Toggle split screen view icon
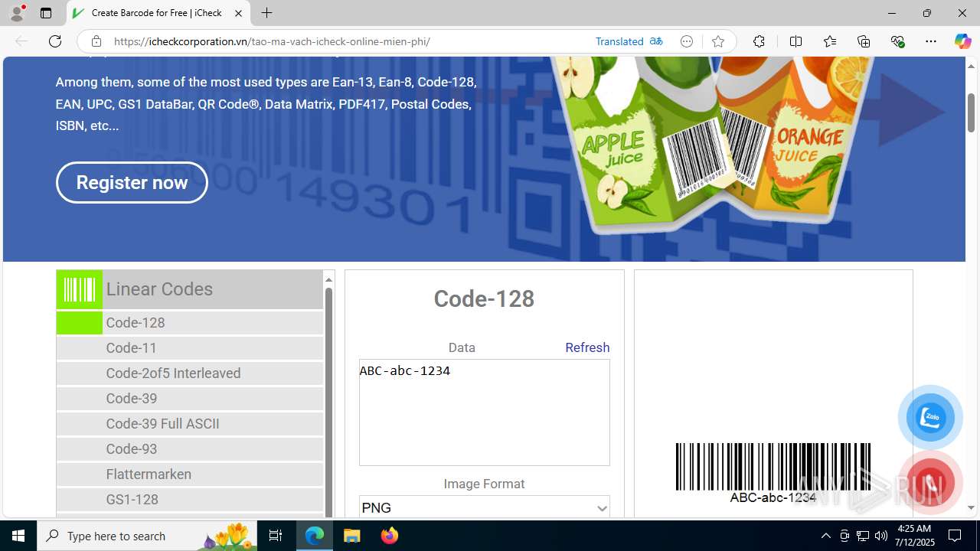The image size is (980, 551). tap(795, 41)
